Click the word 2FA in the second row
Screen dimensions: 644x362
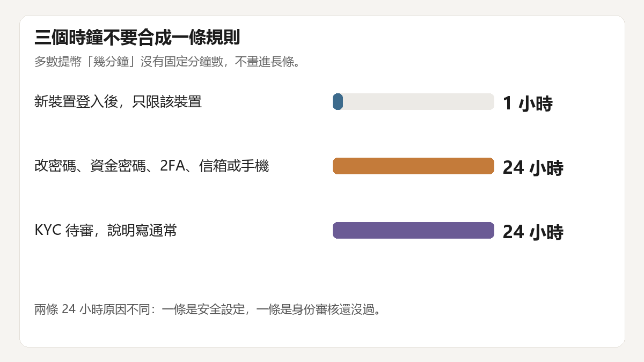pos(172,166)
